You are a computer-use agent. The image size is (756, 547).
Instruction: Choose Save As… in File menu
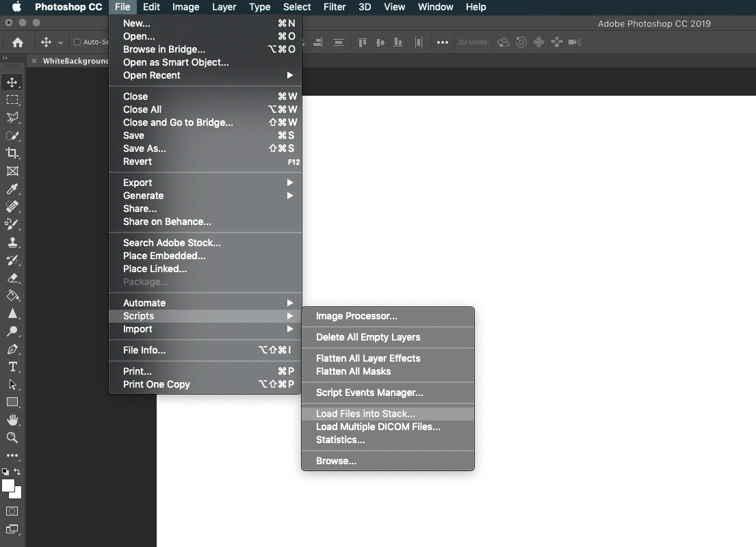[x=205, y=148]
